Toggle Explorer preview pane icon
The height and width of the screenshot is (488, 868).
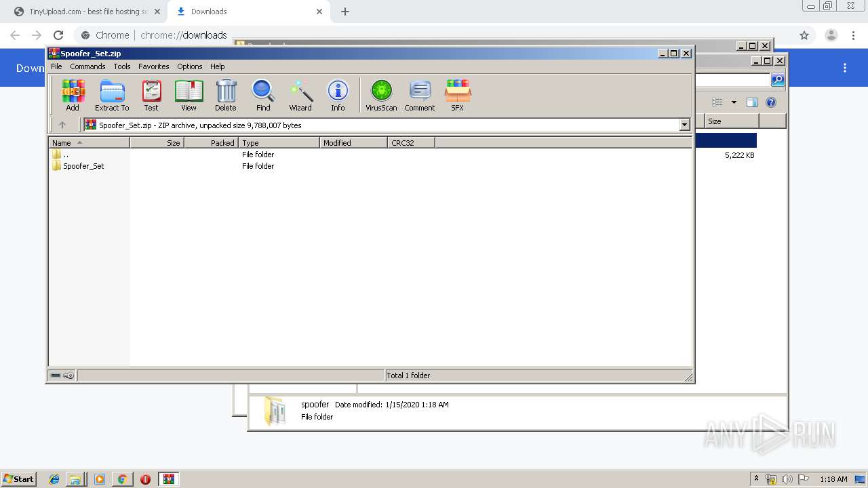[x=751, y=102]
